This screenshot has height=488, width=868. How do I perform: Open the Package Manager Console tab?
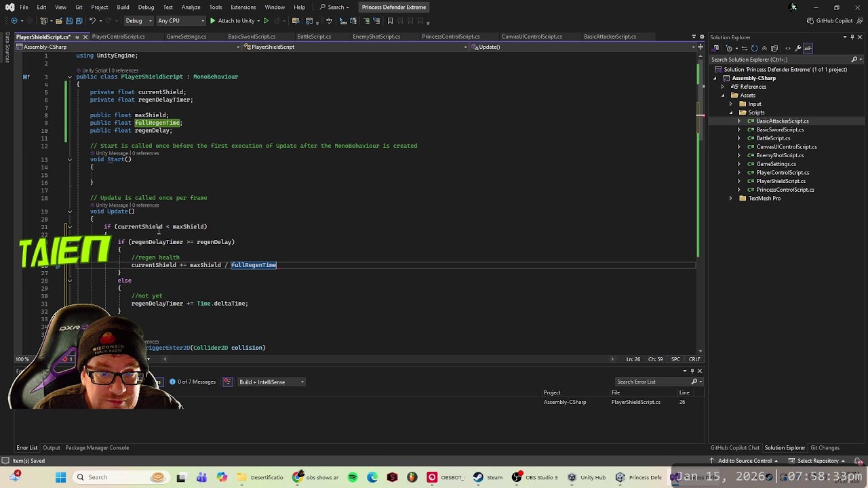click(x=97, y=448)
